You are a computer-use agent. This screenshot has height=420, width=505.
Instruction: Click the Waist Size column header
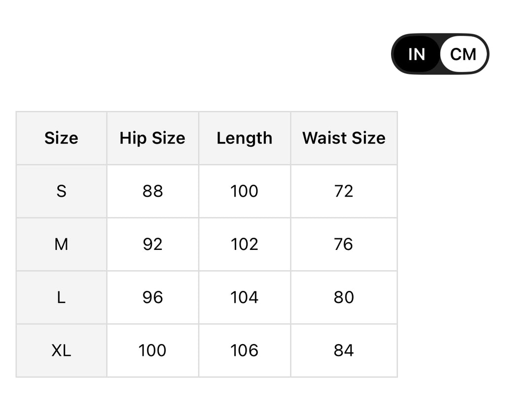coord(344,138)
